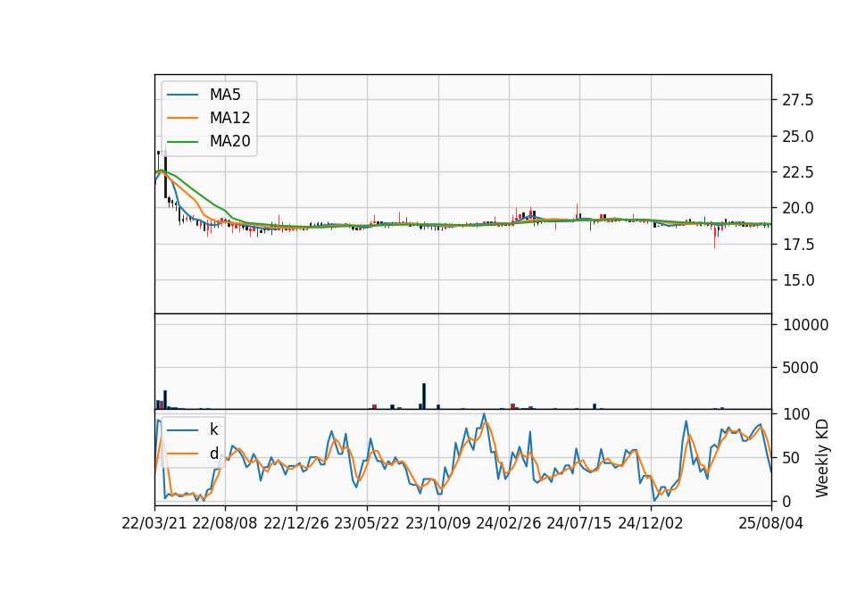Click the tallest volume bar near 23/10/09

pos(423,396)
